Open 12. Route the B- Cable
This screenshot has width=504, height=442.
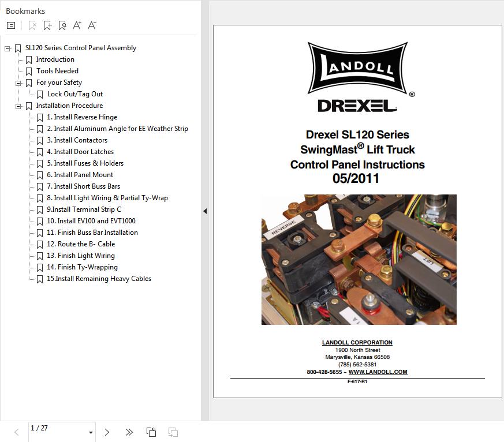click(x=81, y=245)
